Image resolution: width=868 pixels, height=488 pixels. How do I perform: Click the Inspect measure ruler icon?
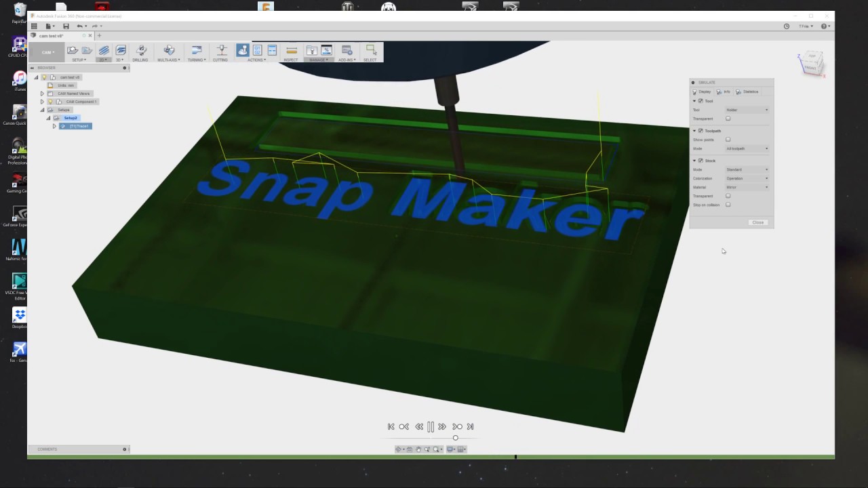tap(292, 51)
